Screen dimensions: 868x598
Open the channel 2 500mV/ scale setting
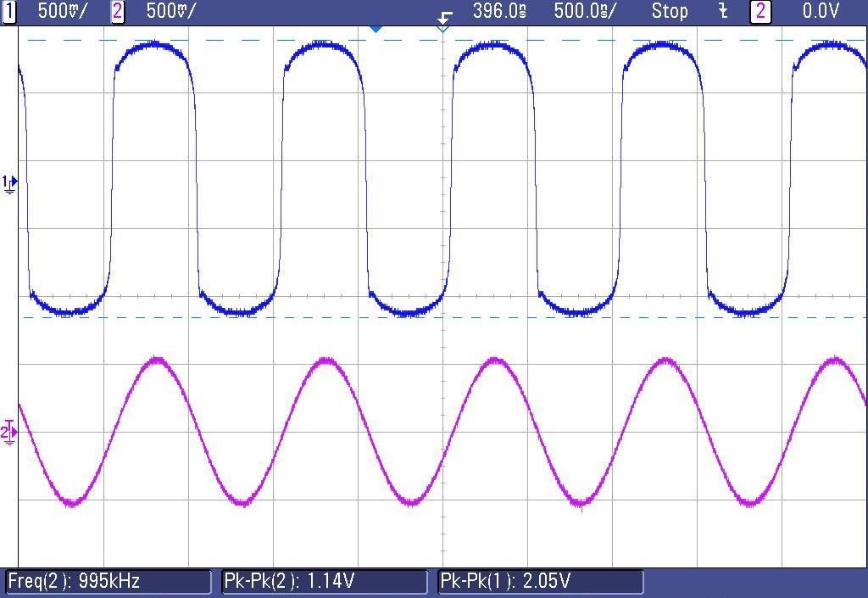(170, 11)
